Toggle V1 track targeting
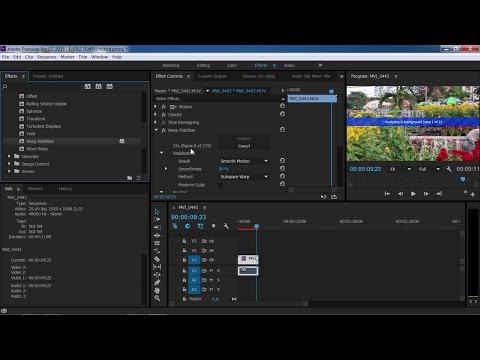This screenshot has height=360, width=480. pyautogui.click(x=194, y=260)
